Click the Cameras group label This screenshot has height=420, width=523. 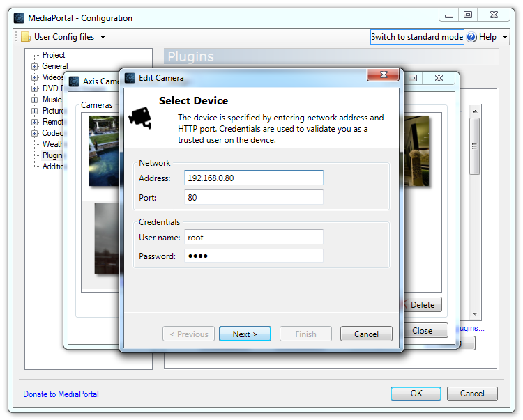point(97,105)
